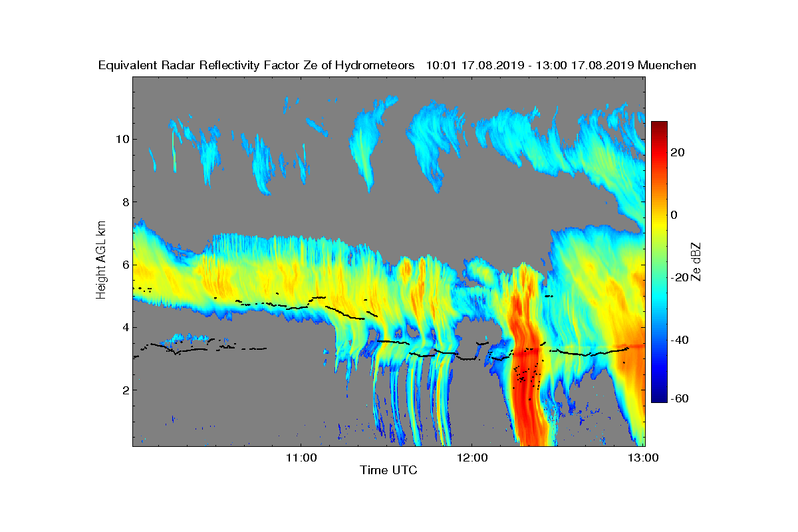798x532 pixels.
Task: Click the 13:00 time tick label
Action: coord(643,458)
